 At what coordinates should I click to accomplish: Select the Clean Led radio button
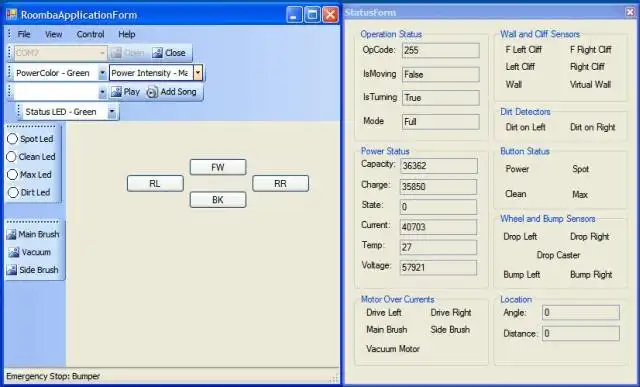11,156
